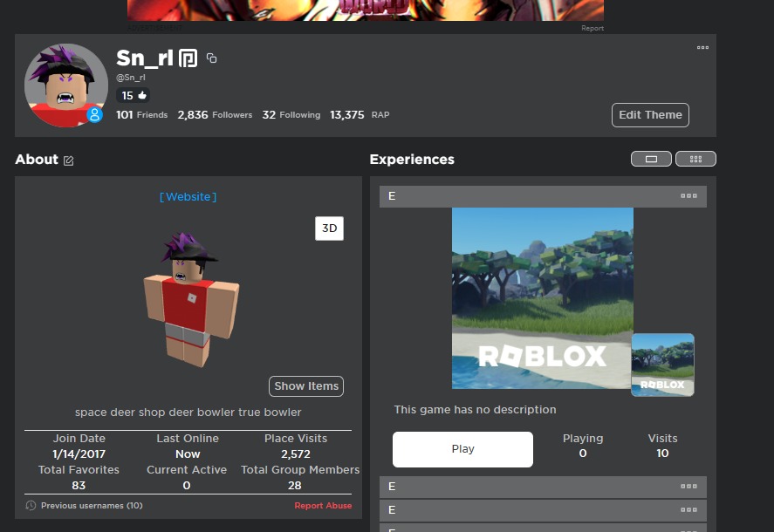Switch Experiences to slideshow view
Image resolution: width=774 pixels, height=532 pixels.
(651, 159)
